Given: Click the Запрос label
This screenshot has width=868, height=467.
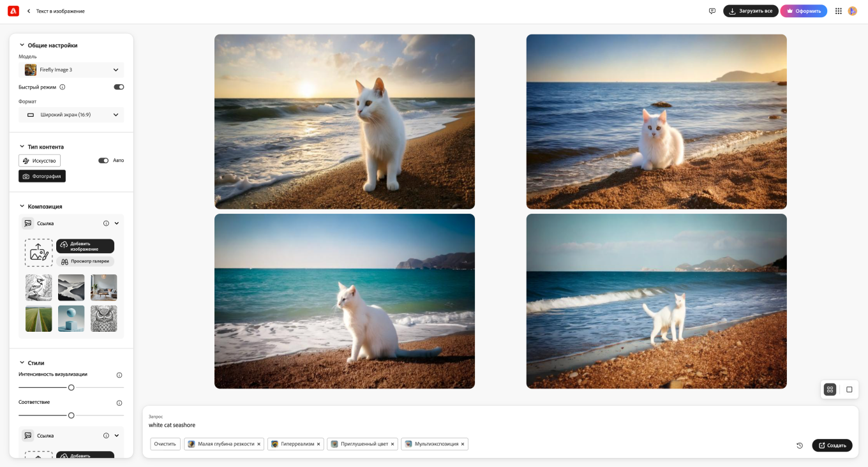Looking at the screenshot, I should point(156,417).
